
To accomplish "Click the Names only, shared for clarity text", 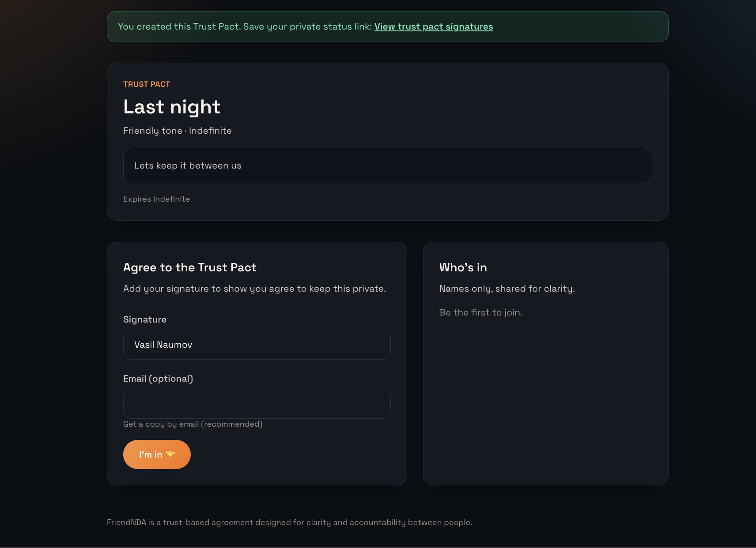I will [507, 289].
